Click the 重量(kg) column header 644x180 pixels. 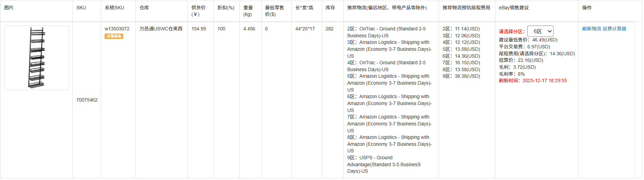(x=248, y=11)
